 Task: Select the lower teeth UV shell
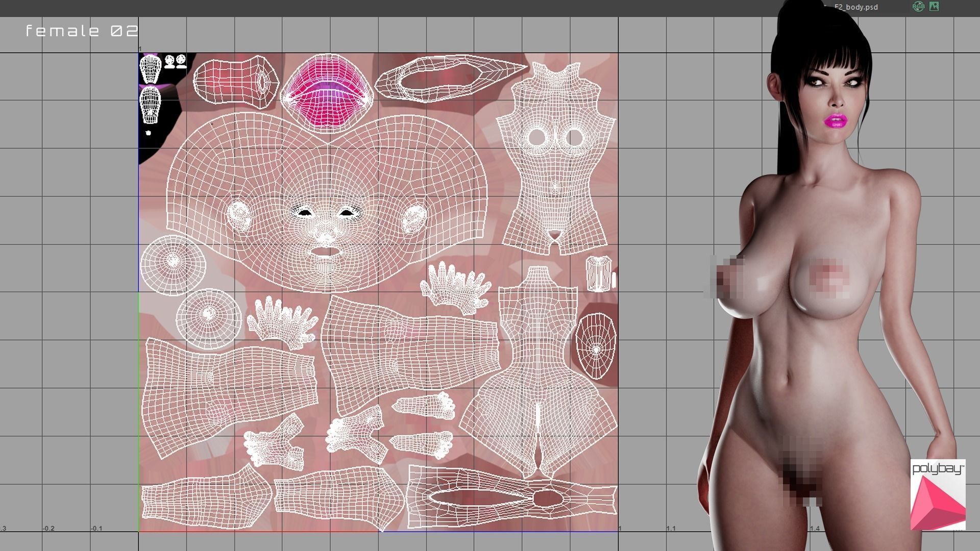point(150,105)
